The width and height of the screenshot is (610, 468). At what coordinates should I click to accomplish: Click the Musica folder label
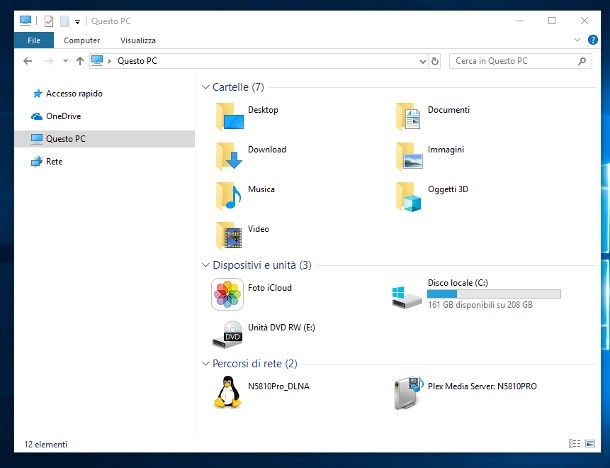pyautogui.click(x=261, y=189)
